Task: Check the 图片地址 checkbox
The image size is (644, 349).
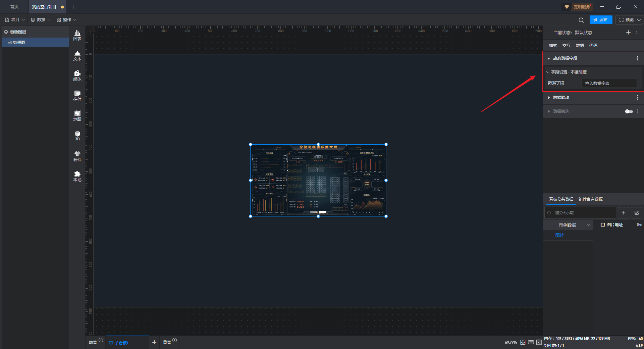Action: [x=603, y=225]
